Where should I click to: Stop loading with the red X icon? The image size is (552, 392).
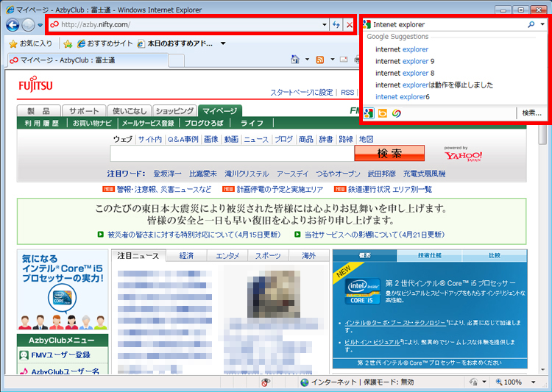pos(349,24)
